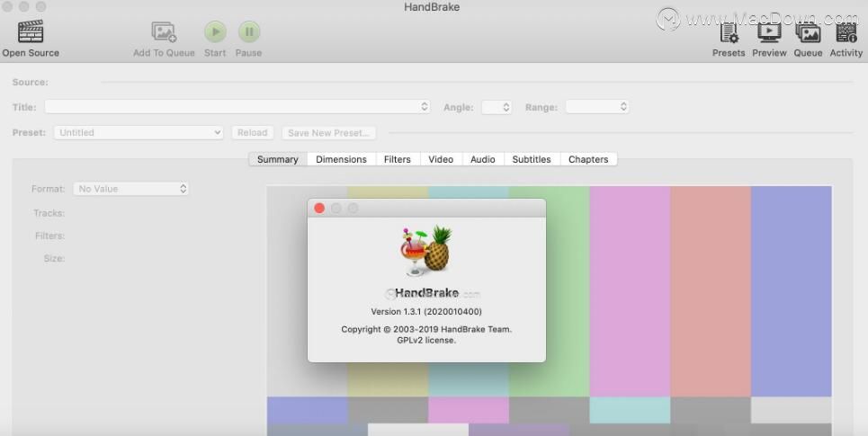
Task: Expand the Title dropdown
Action: 237,107
